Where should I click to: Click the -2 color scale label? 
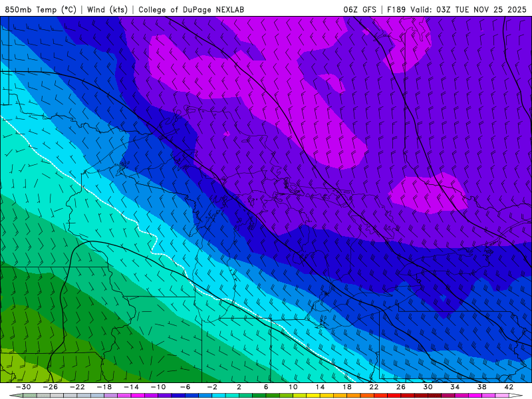pos(212,387)
